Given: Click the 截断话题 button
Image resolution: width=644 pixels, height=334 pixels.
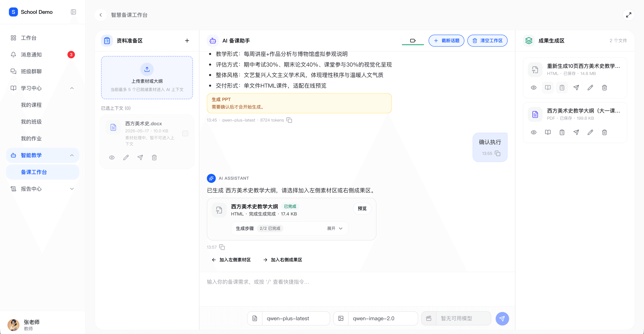Looking at the screenshot, I should pyautogui.click(x=446, y=40).
